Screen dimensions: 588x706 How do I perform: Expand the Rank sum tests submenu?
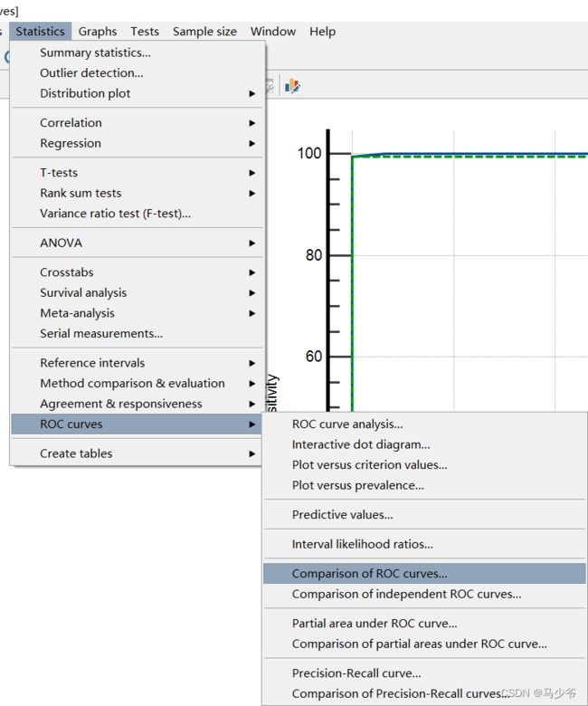tap(138, 193)
